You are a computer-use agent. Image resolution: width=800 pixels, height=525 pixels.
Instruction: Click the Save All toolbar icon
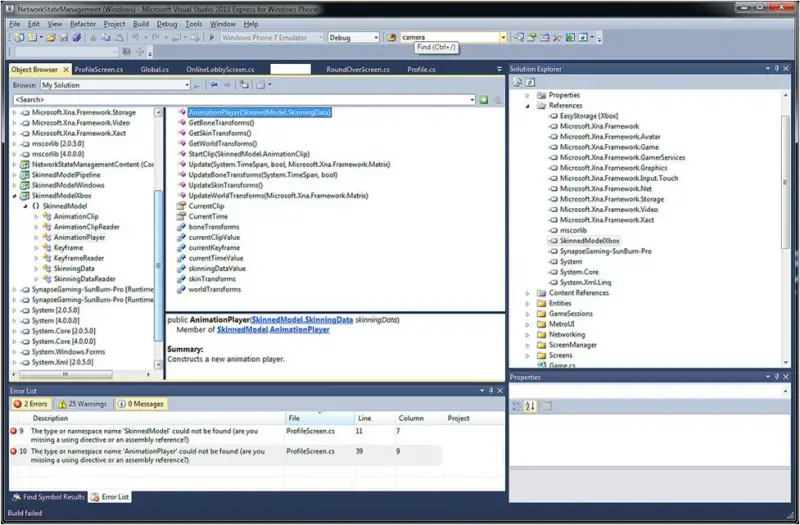(77, 37)
